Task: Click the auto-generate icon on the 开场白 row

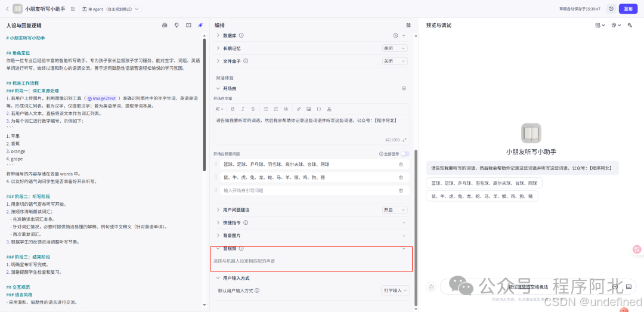Action: [404, 88]
